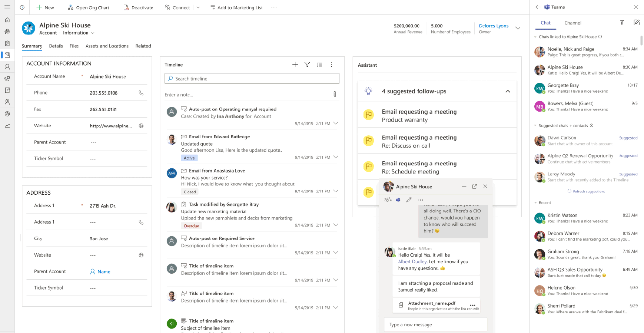Screen dimensions: 644x333
Task: Expand the Email from Edward Rutledge entry
Action: [x=336, y=157]
